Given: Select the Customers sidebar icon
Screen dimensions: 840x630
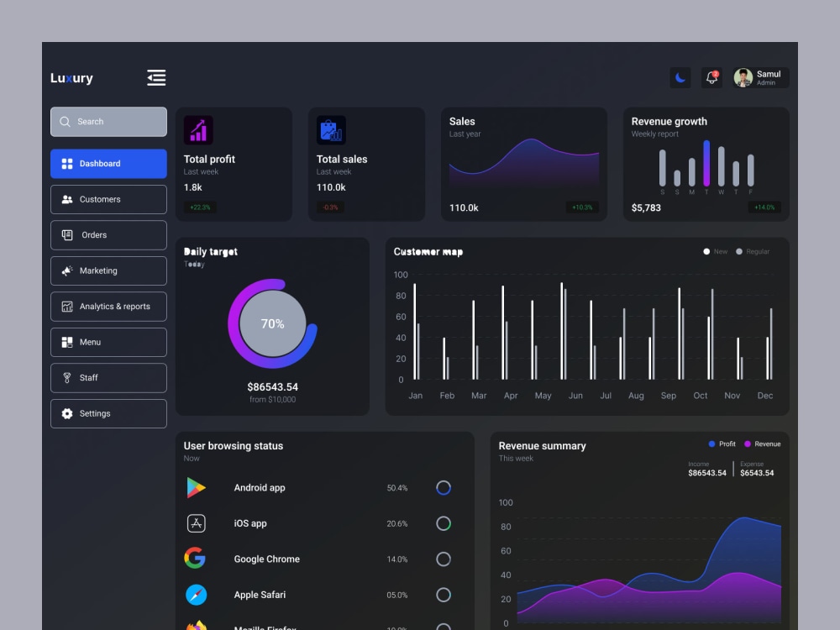Looking at the screenshot, I should pos(66,199).
